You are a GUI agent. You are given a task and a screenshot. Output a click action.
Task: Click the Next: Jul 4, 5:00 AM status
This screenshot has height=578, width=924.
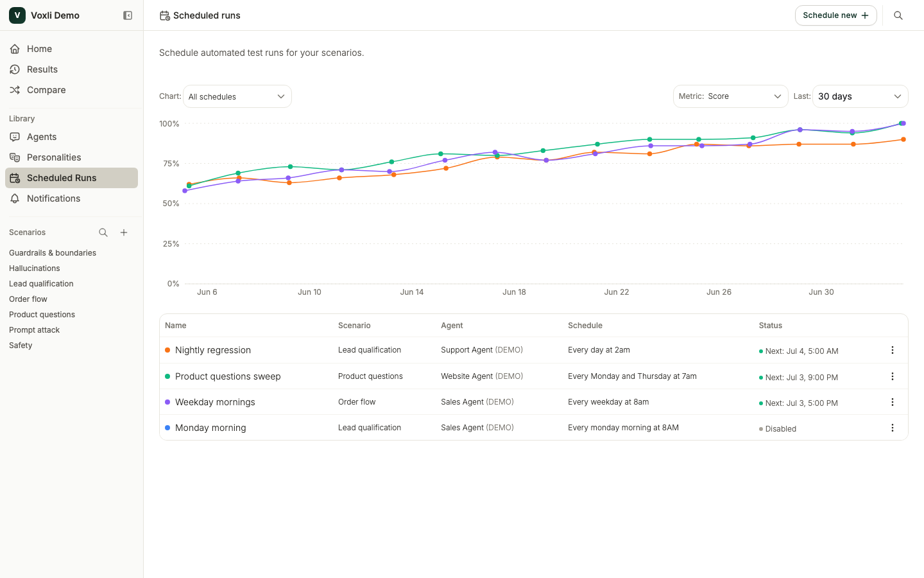coord(799,351)
